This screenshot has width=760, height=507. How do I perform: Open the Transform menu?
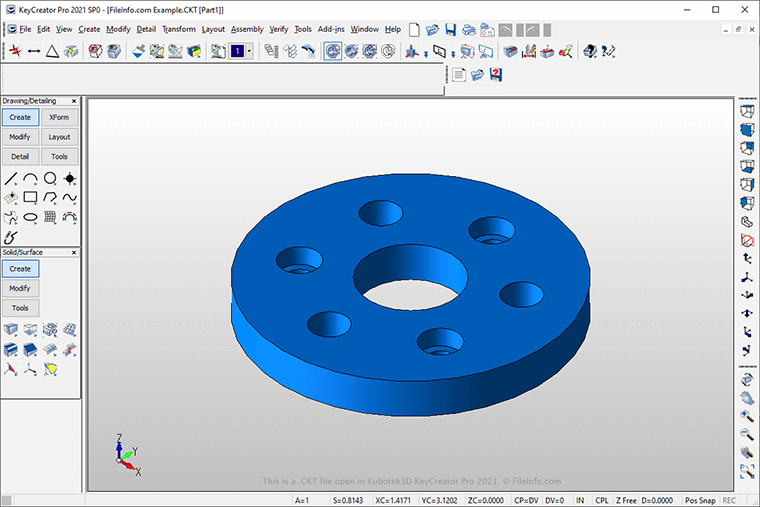(178, 29)
